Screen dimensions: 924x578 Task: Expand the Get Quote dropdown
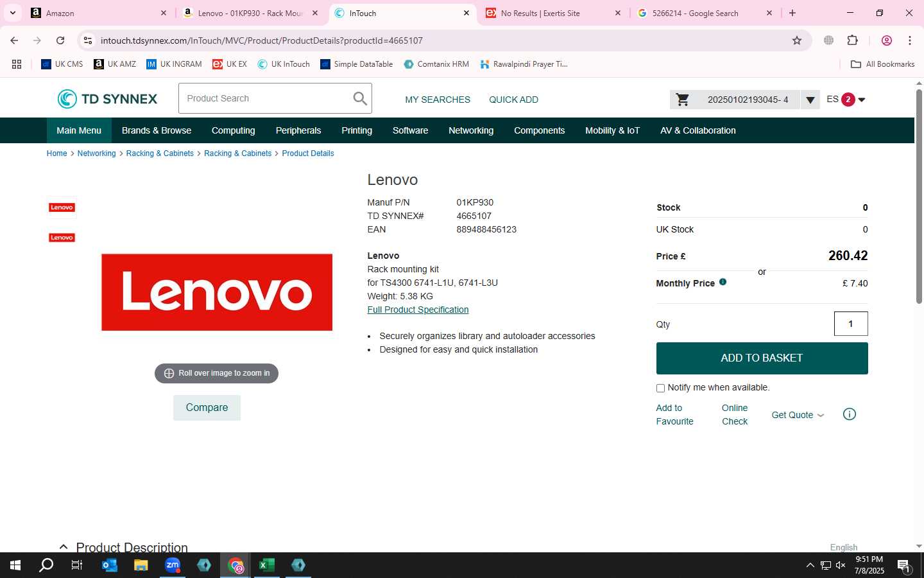pyautogui.click(x=798, y=415)
